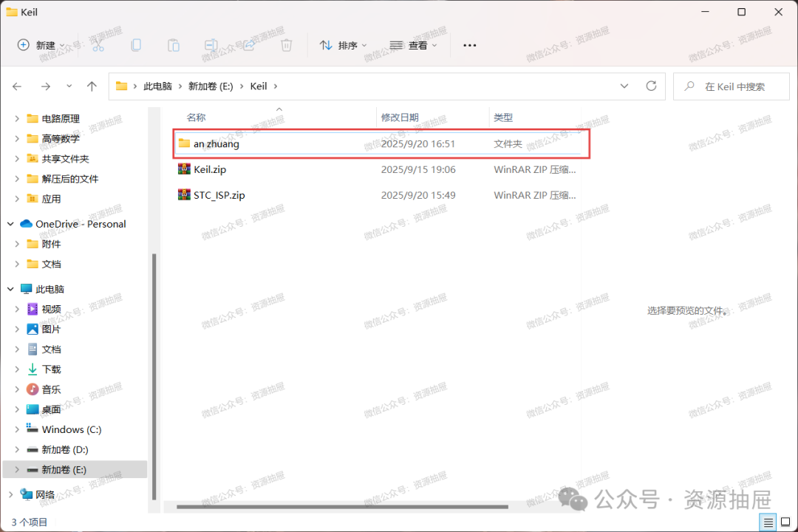Select 解压后的文件 in navigation pane
Image resolution: width=798 pixels, height=532 pixels.
coord(69,179)
